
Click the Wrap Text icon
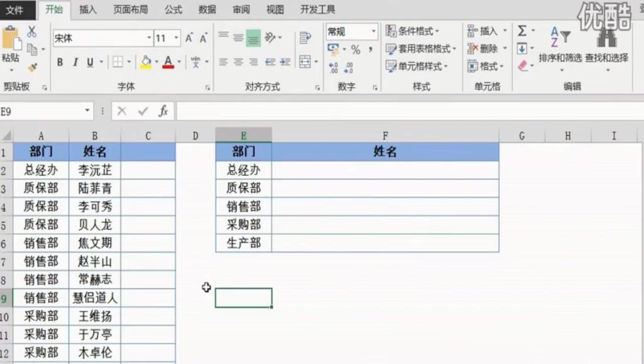pyautogui.click(x=305, y=38)
